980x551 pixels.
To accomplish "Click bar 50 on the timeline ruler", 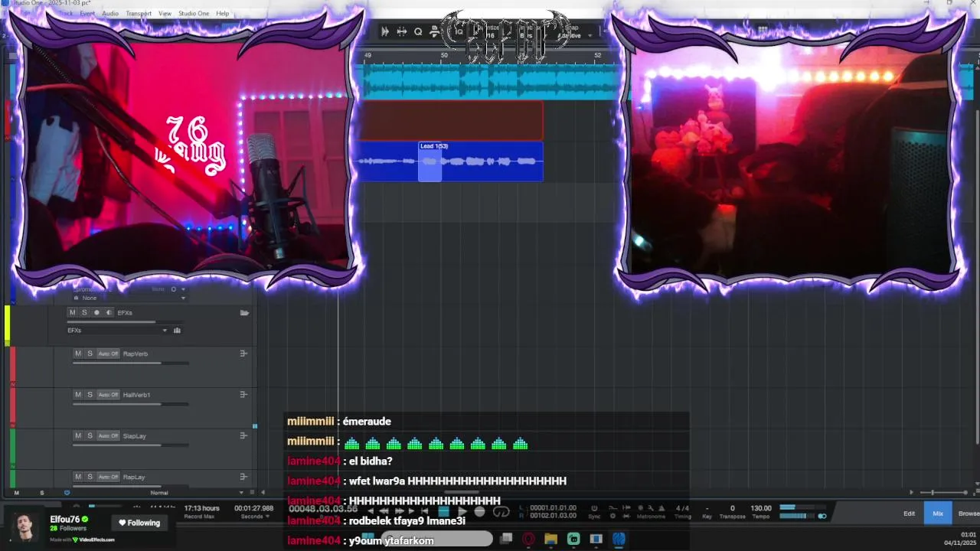I will pos(444,55).
